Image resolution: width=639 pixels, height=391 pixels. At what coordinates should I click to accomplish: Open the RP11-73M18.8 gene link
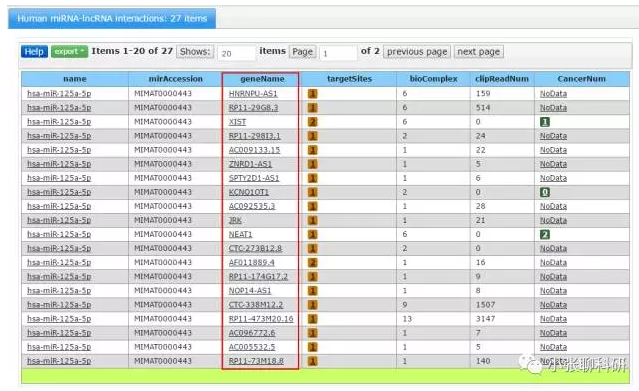256,361
